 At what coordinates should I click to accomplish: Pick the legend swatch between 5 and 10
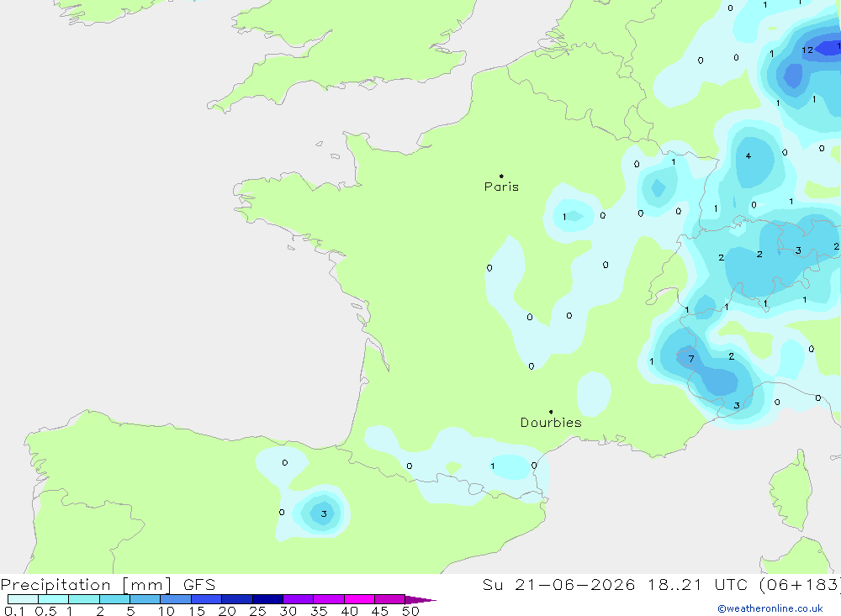tap(145, 599)
